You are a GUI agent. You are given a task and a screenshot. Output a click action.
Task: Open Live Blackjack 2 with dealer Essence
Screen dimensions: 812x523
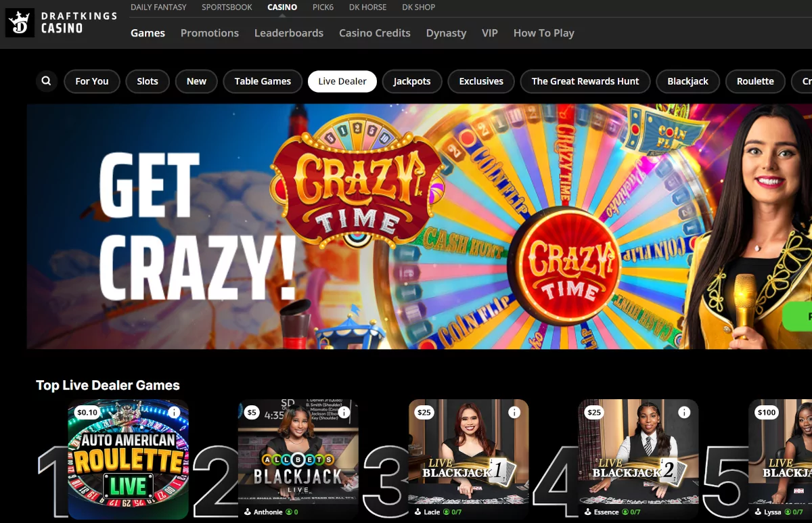(x=638, y=459)
